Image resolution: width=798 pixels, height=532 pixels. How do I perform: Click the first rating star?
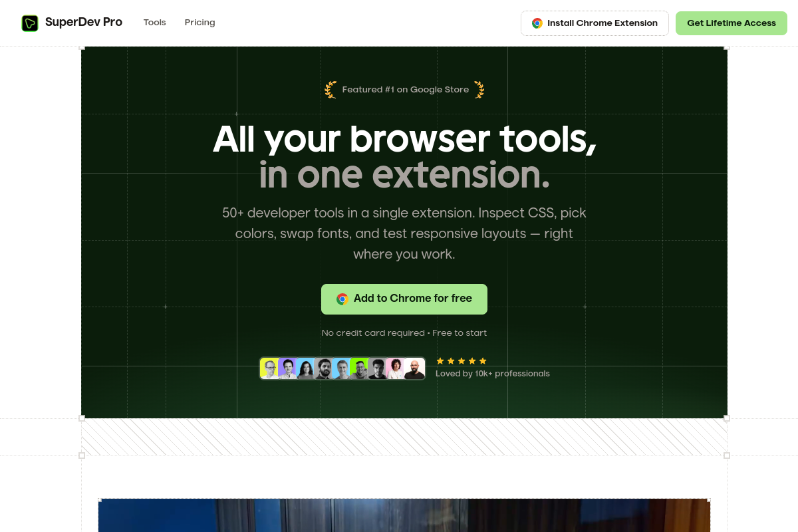coord(440,361)
